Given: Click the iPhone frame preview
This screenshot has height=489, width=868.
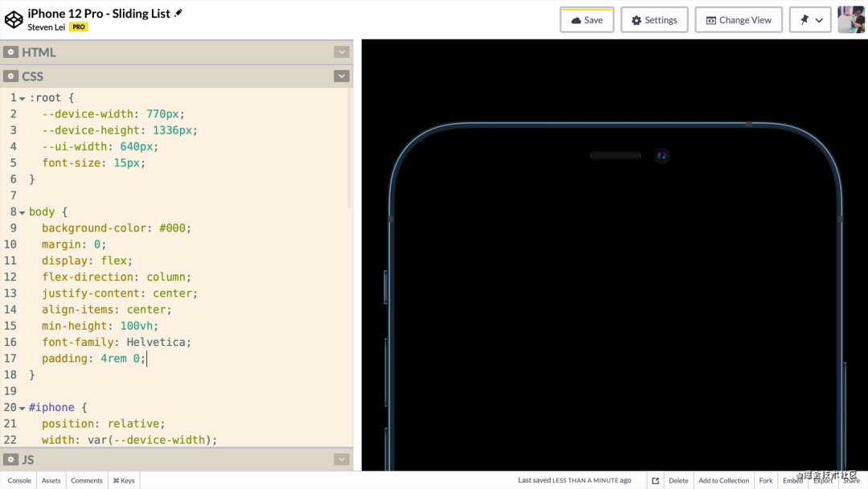Looking at the screenshot, I should click(615, 296).
